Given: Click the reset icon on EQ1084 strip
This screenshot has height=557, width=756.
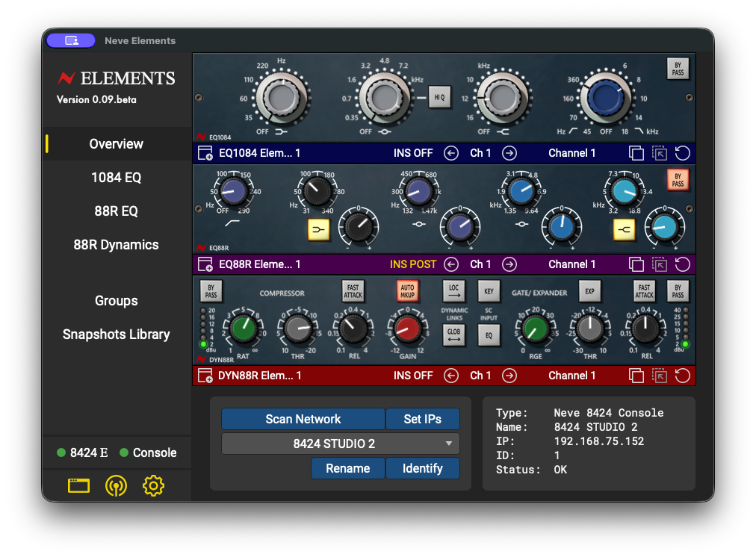Looking at the screenshot, I should 682,153.
